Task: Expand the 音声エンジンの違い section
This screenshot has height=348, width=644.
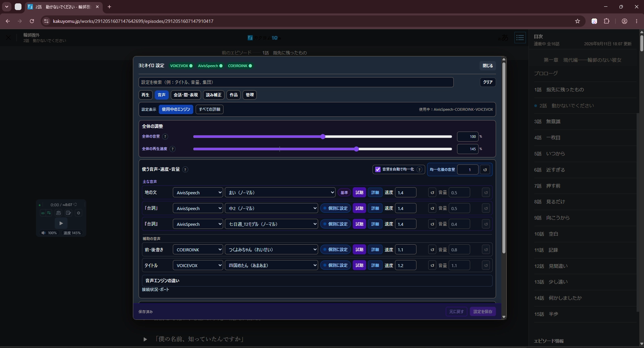Action: (317, 281)
